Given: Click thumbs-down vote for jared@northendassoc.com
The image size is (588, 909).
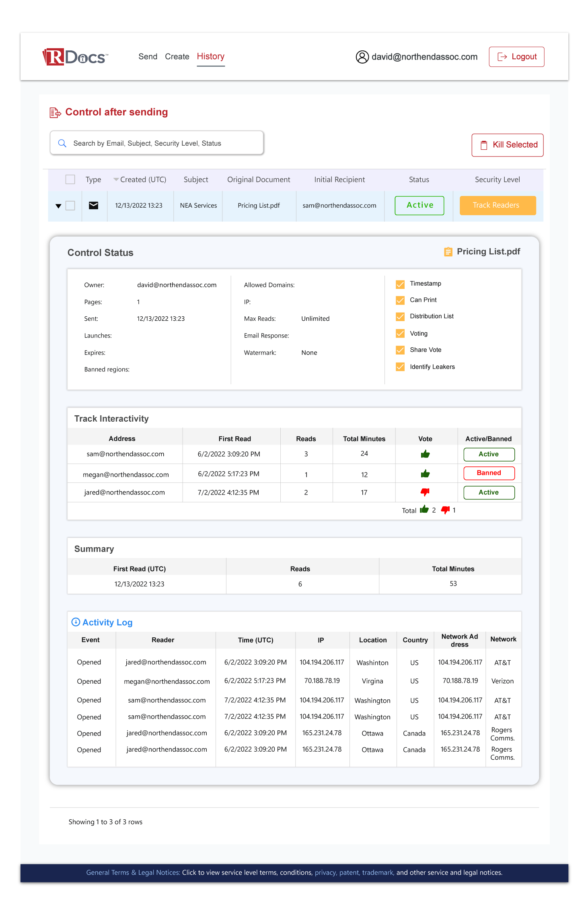Looking at the screenshot, I should click(x=425, y=492).
